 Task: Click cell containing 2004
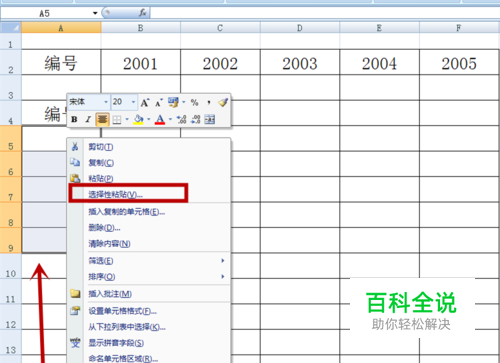[380, 62]
